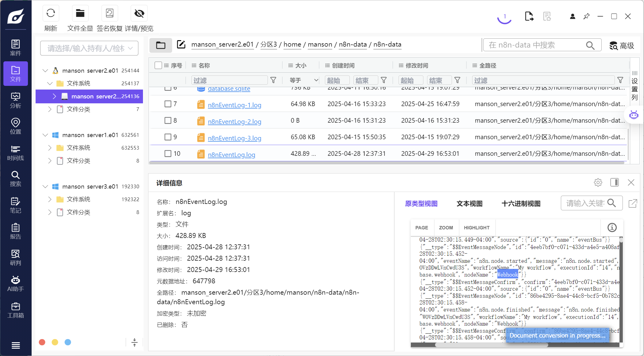Tick the select-all checkbox in header

[x=158, y=65]
